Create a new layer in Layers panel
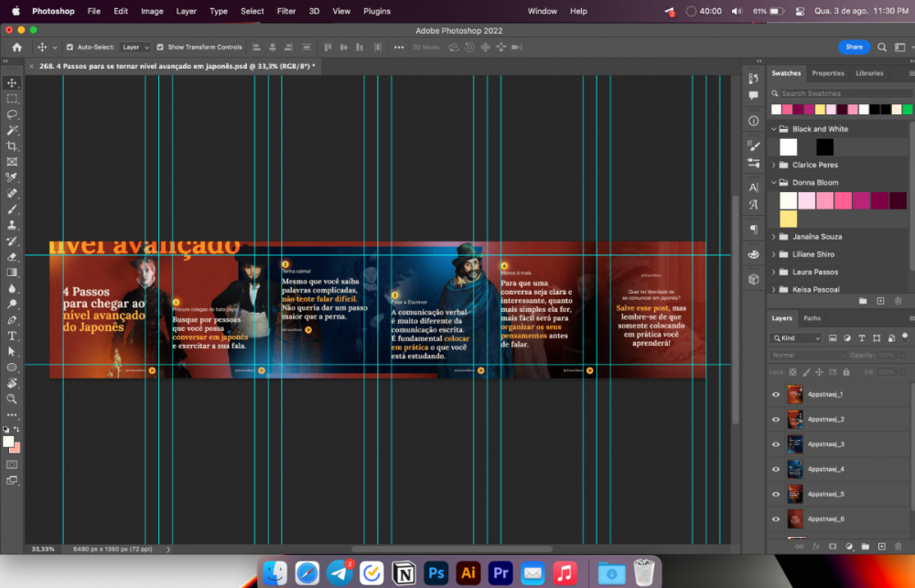The width and height of the screenshot is (915, 588). click(882, 546)
